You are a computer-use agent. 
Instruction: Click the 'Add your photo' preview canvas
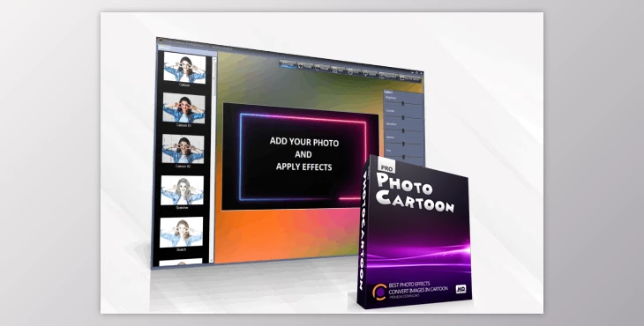click(300, 157)
